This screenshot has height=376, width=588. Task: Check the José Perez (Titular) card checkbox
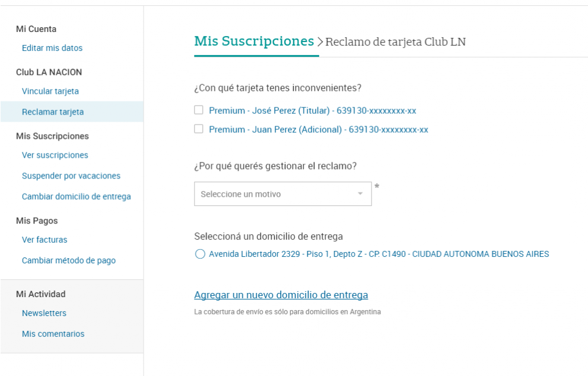[198, 110]
